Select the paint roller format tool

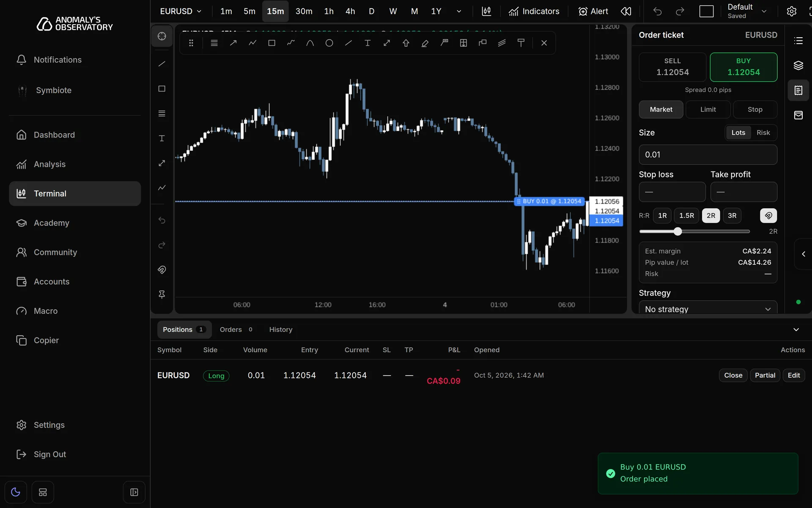(521, 43)
